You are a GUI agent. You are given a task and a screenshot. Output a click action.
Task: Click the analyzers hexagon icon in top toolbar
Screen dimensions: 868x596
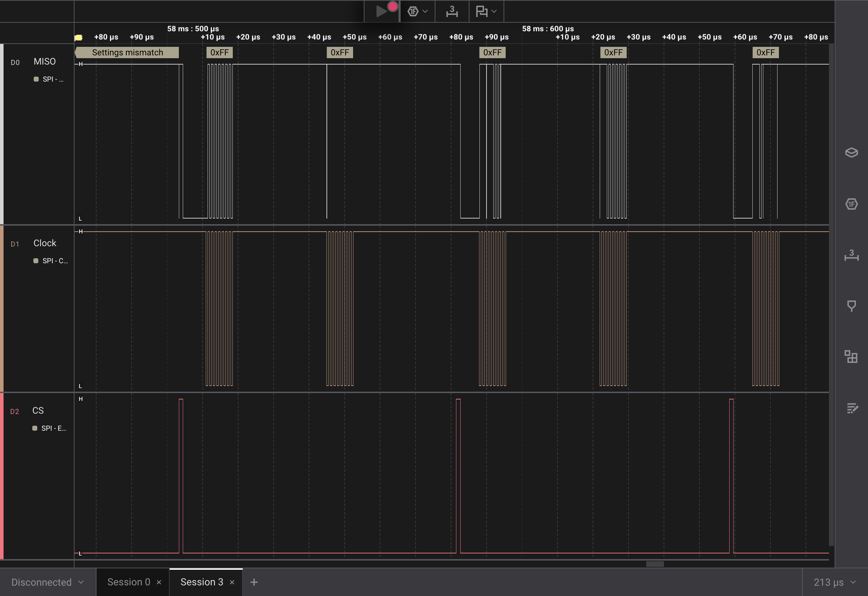413,12
